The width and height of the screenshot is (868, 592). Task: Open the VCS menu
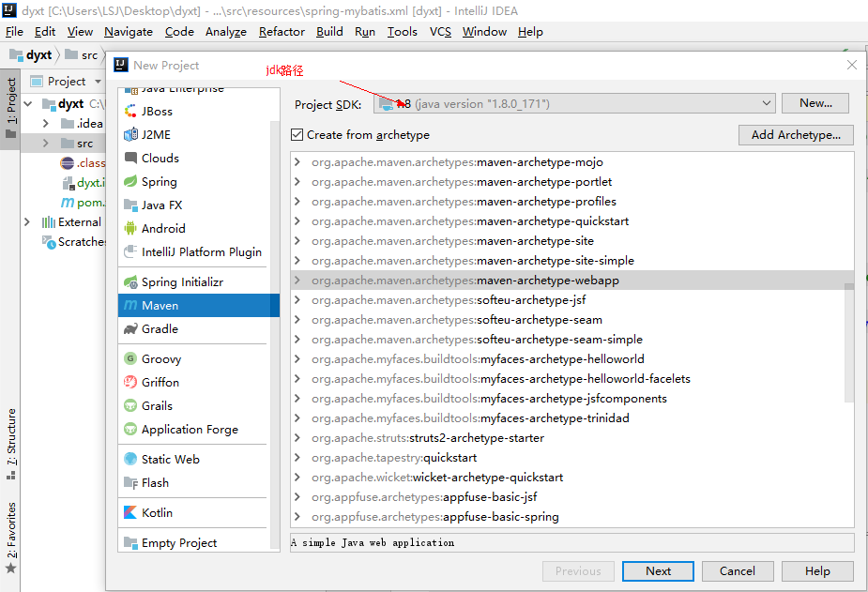tap(441, 32)
